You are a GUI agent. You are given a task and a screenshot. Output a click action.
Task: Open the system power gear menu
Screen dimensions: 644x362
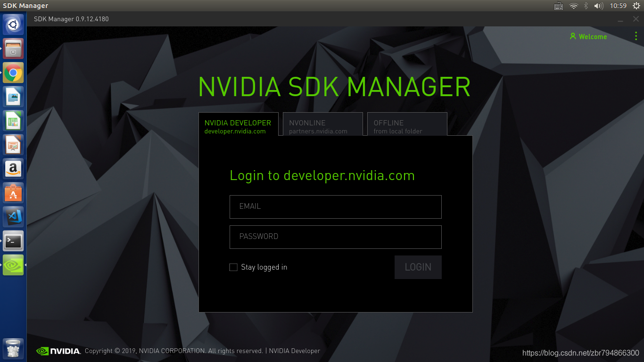[x=636, y=6]
